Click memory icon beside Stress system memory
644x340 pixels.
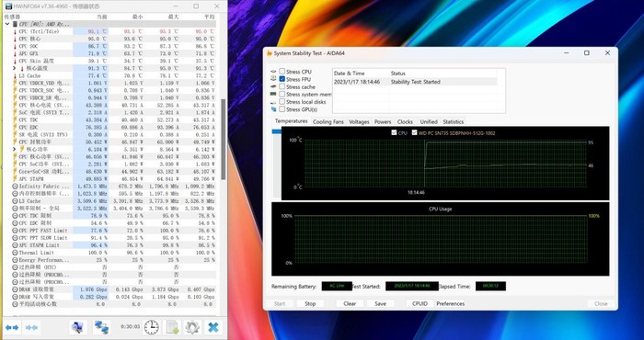click(x=273, y=94)
